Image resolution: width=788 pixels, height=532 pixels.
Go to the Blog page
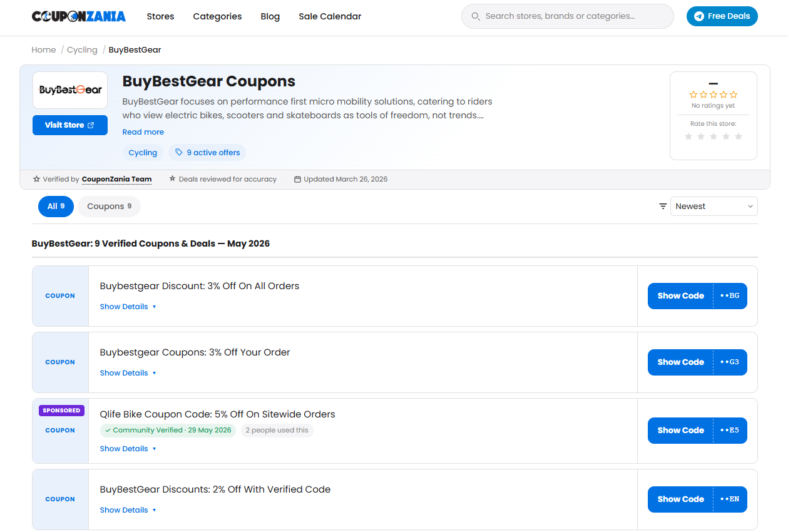click(270, 16)
